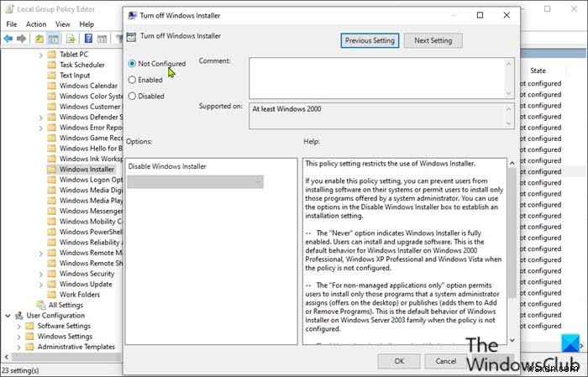Viewport: 588px width, 377px height.
Task: Click the Windows Security folder icon
Action: pyautogui.click(x=52, y=274)
